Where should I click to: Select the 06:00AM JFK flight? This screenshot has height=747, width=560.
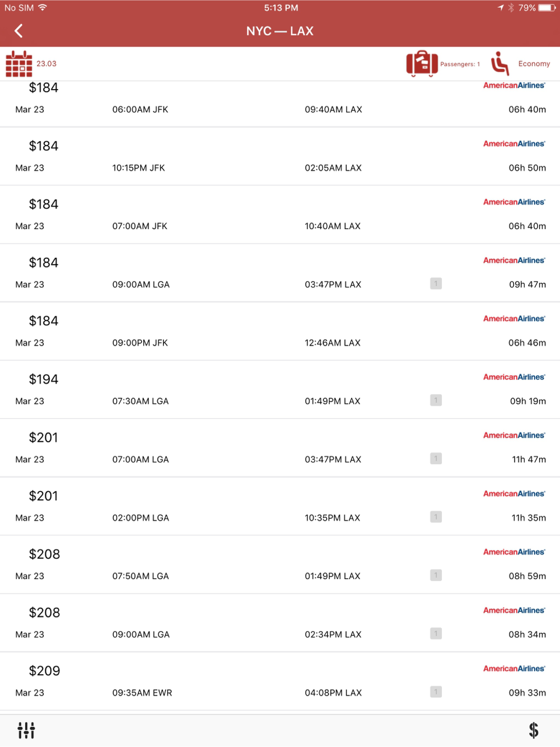tap(280, 104)
